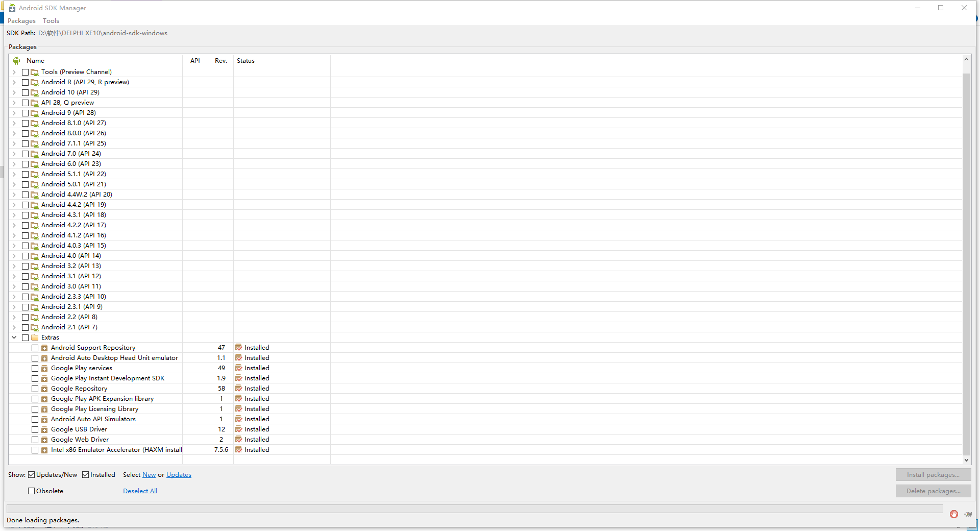Check Android Support Repository checkbox
This screenshot has height=531, width=980.
[35, 348]
